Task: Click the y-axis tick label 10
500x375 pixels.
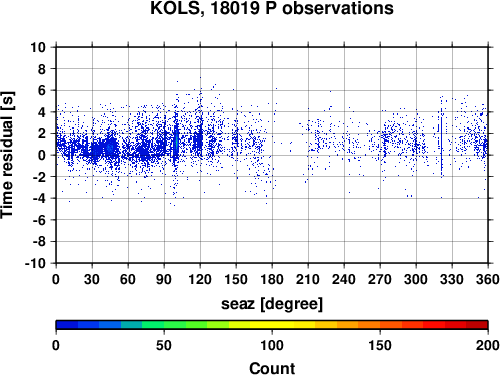Action: [x=38, y=47]
